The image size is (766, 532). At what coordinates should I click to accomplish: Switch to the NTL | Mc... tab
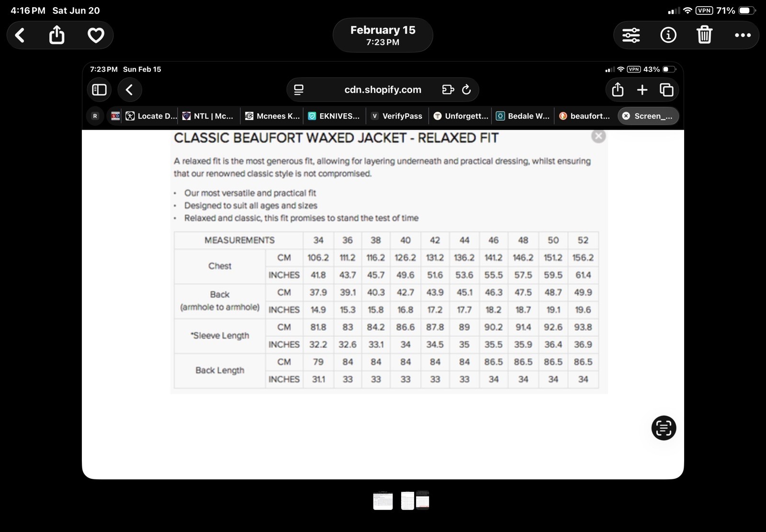(x=209, y=116)
